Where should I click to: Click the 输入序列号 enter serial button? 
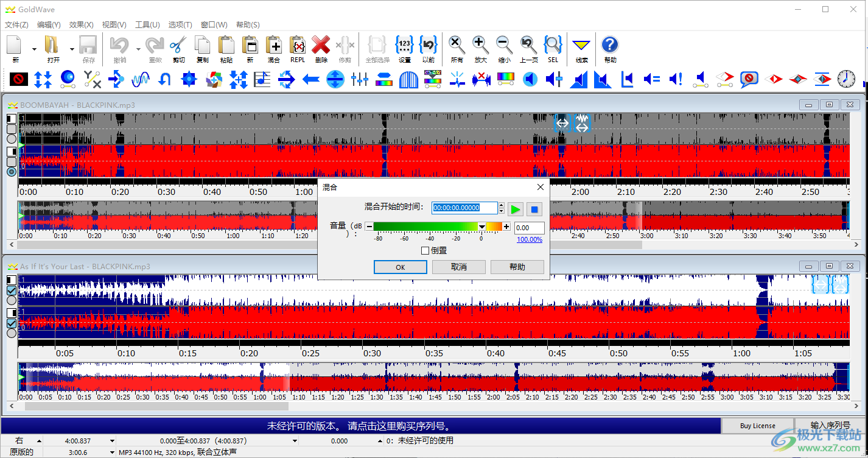pos(830,426)
